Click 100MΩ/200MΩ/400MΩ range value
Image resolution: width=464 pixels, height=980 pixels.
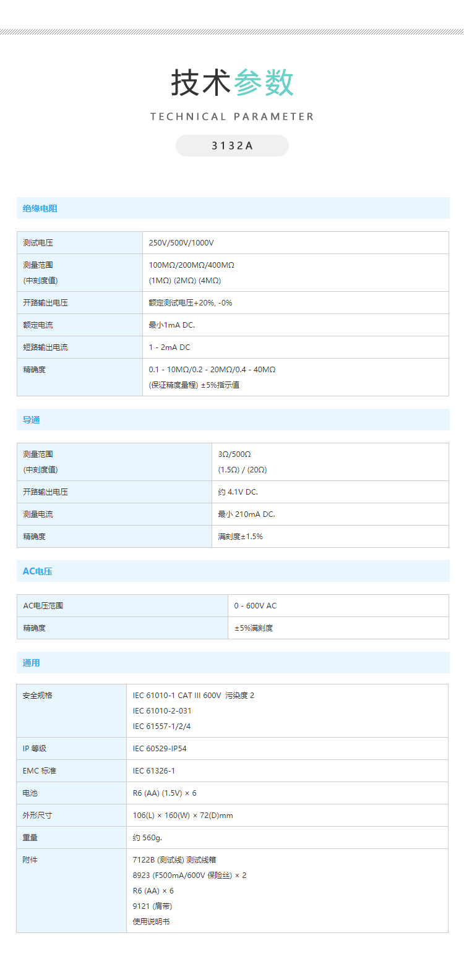192,265
